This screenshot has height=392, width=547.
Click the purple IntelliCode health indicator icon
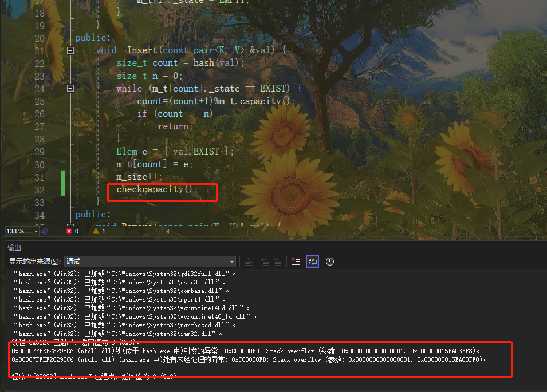pyautogui.click(x=45, y=231)
